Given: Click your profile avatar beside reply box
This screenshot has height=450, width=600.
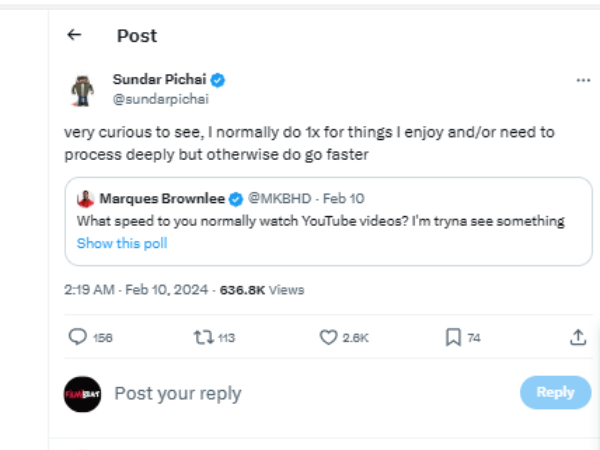Looking at the screenshot, I should 82,393.
